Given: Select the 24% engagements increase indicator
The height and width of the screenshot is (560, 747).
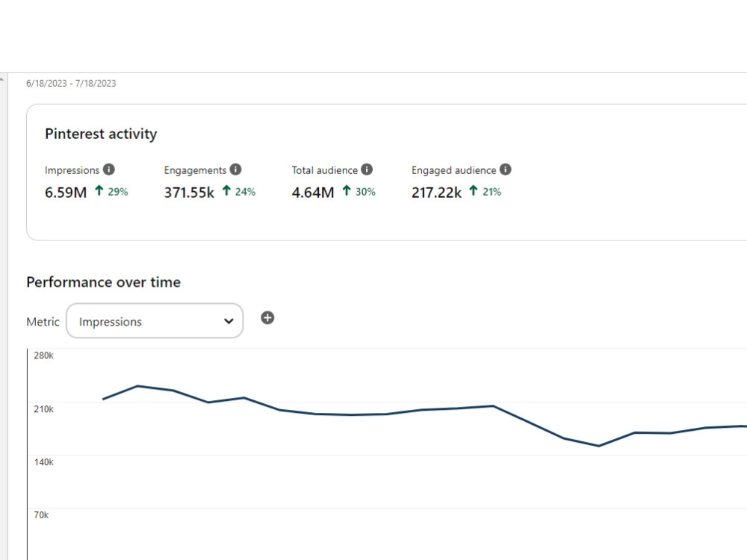Looking at the screenshot, I should pyautogui.click(x=239, y=191).
